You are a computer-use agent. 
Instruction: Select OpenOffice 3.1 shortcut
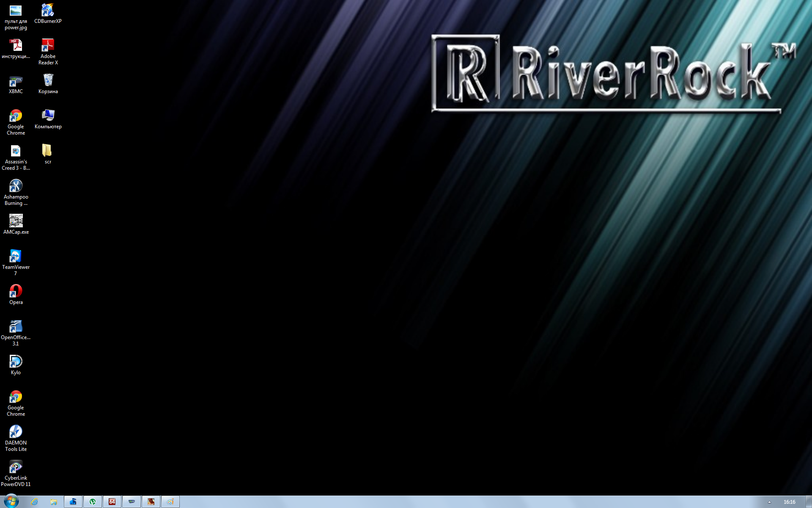point(16,333)
